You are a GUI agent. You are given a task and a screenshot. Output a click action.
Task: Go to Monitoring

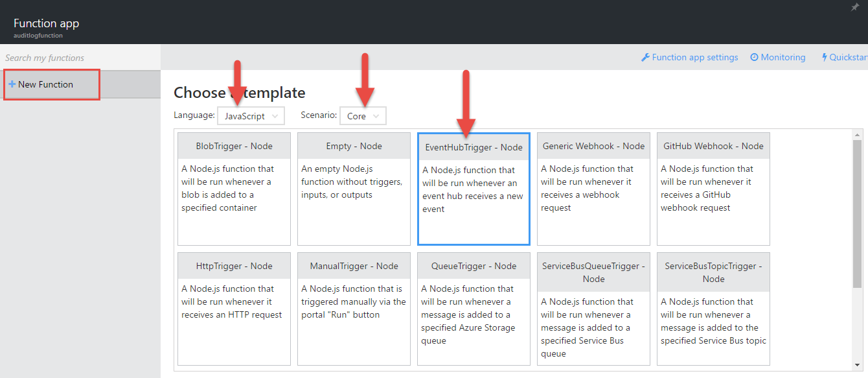point(778,57)
